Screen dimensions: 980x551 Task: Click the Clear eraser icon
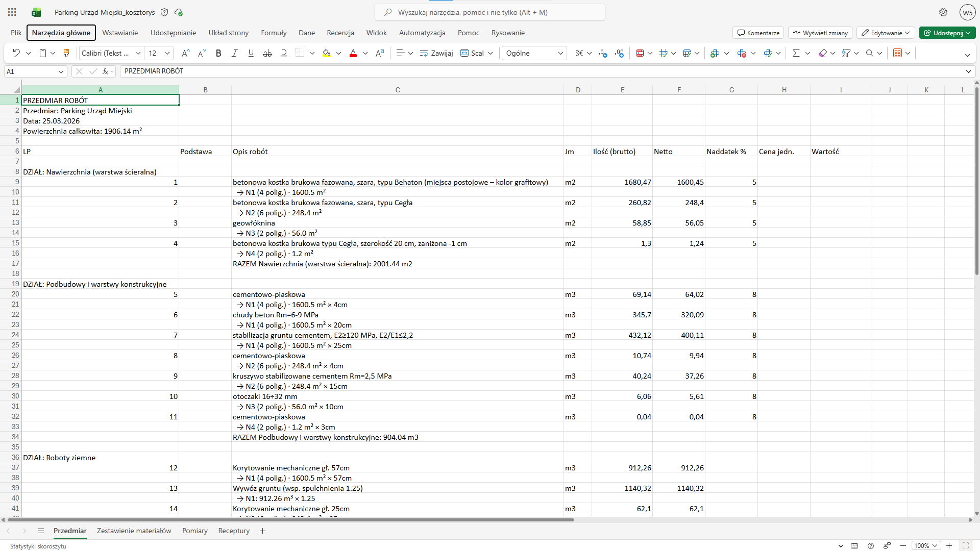click(822, 53)
